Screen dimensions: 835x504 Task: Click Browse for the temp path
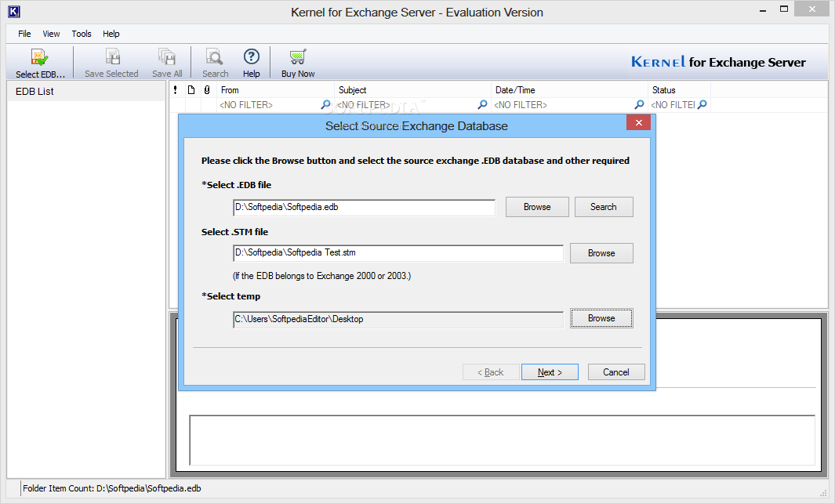(x=602, y=318)
